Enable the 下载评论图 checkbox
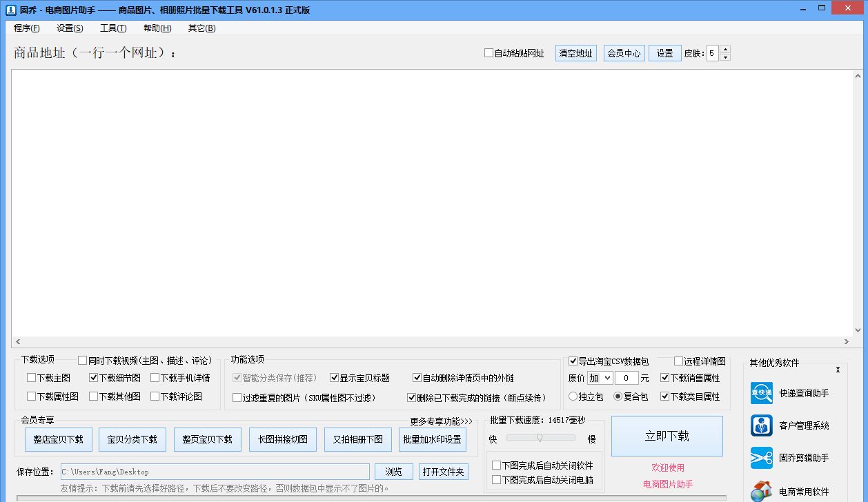The height and width of the screenshot is (502, 868). (156, 396)
